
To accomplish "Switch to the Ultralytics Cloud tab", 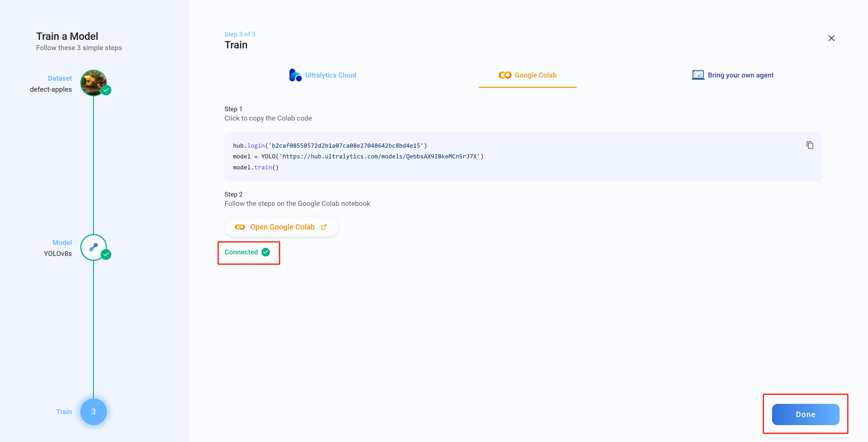I will click(330, 75).
